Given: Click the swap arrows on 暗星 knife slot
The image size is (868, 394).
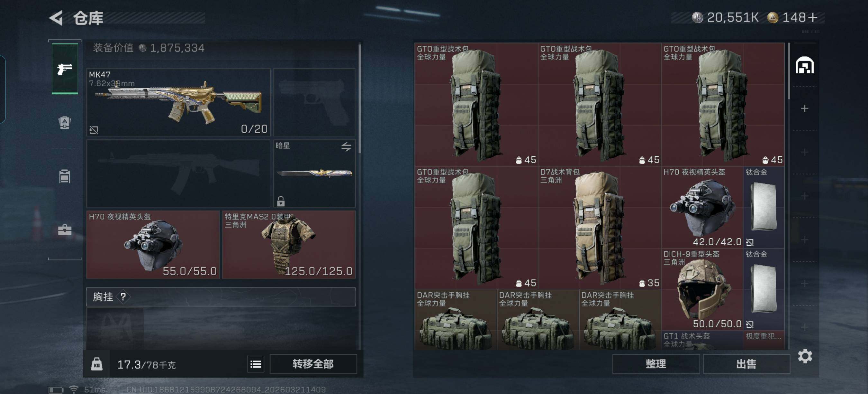Looking at the screenshot, I should click(x=346, y=147).
